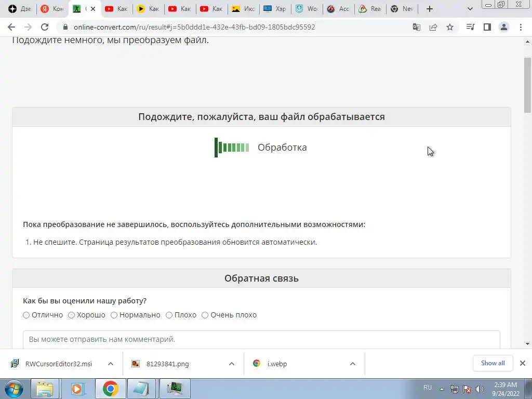The height and width of the screenshot is (399, 532).
Task: Expand the tab search chevron
Action: (x=470, y=9)
